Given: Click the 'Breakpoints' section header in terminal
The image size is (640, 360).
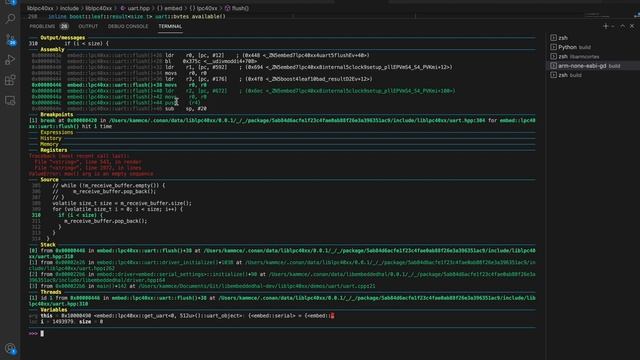Looking at the screenshot, I should point(57,115).
